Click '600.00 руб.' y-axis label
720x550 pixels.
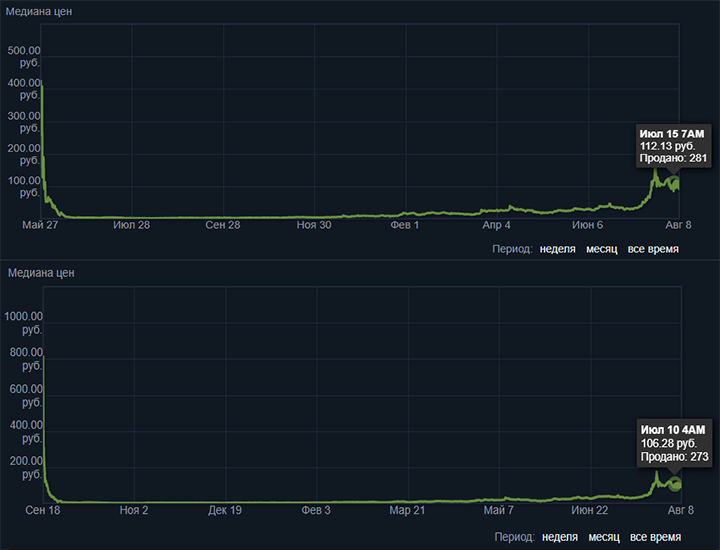click(26, 395)
